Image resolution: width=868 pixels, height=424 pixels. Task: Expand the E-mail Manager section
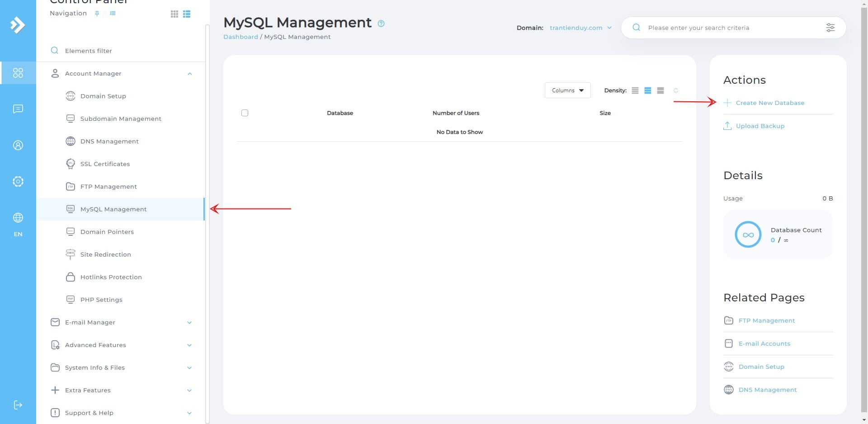coord(121,322)
